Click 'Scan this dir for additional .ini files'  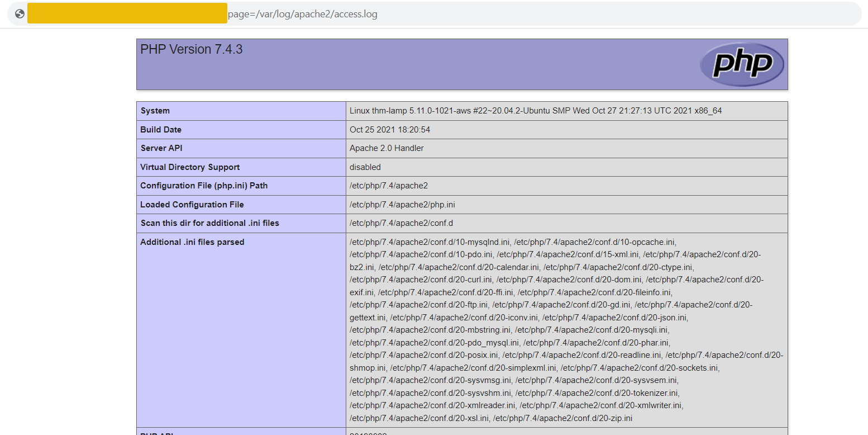[209, 223]
